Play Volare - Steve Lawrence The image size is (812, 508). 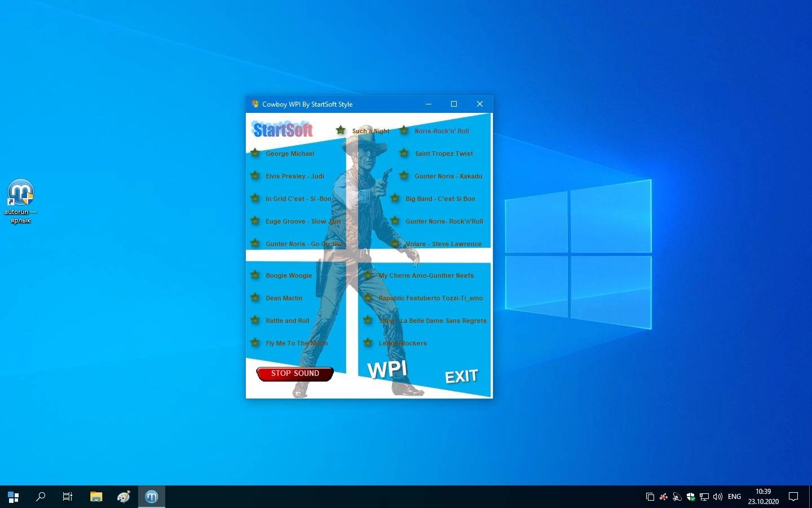click(x=444, y=244)
